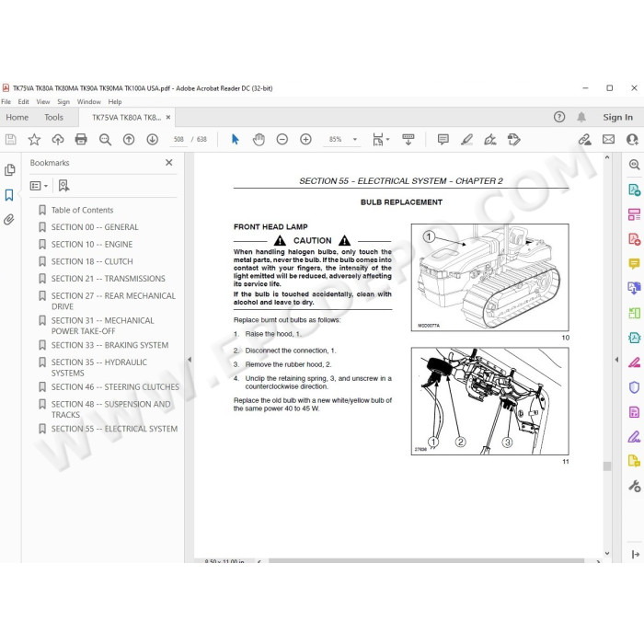
Task: Open the File menu
Action: (6, 102)
